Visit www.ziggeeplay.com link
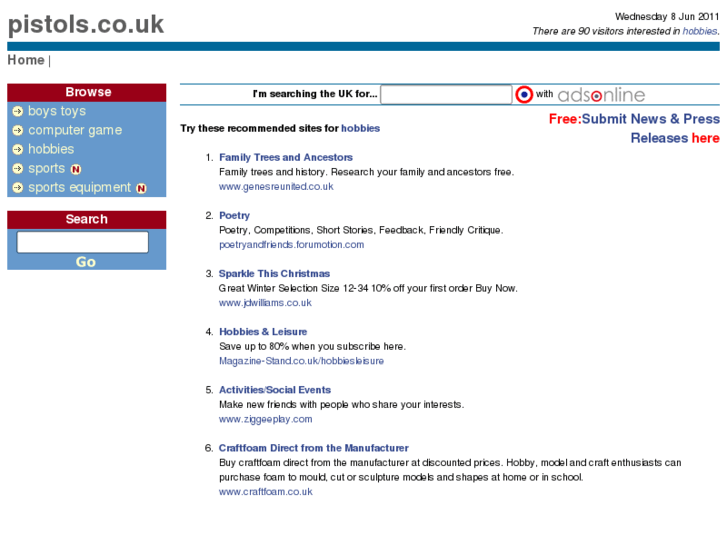The height and width of the screenshot is (545, 727). (x=265, y=419)
